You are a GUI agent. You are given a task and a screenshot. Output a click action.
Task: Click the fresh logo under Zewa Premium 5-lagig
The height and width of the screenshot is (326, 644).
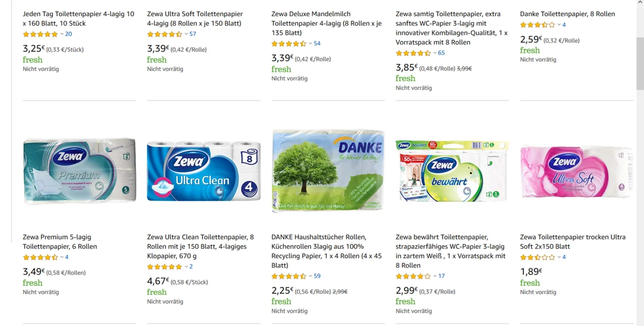coord(33,283)
